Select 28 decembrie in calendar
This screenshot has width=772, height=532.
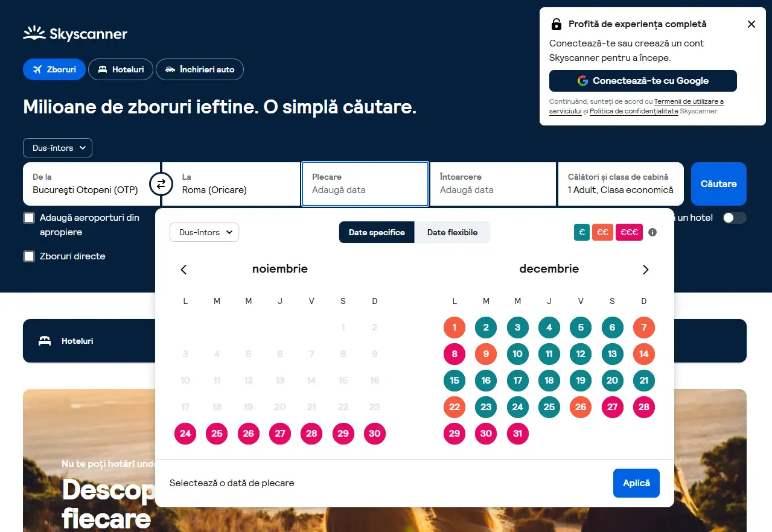[x=644, y=407]
